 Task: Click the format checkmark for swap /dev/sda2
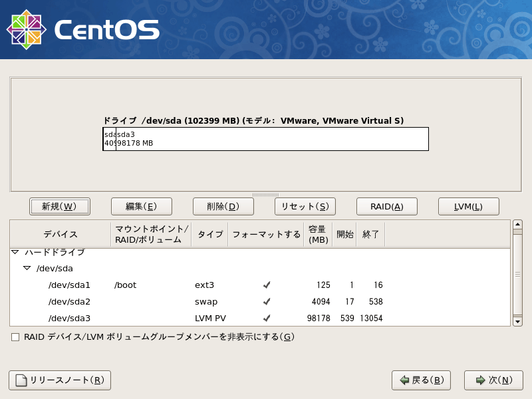point(266,301)
